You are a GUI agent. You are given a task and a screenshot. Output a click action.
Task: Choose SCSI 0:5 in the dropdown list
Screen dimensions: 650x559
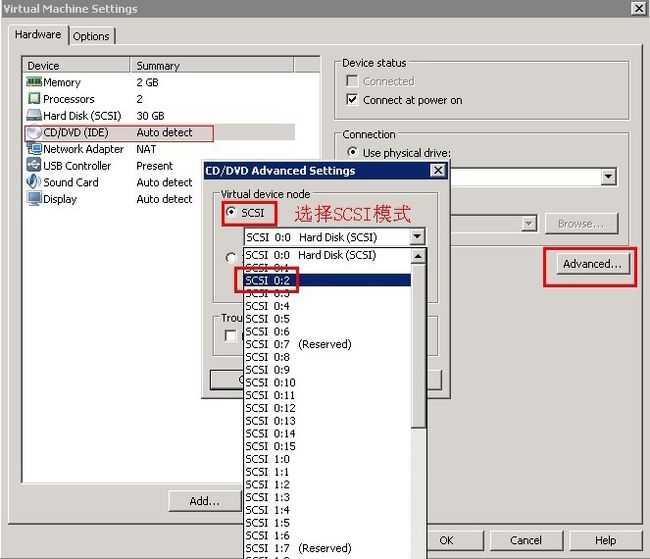tap(327, 319)
